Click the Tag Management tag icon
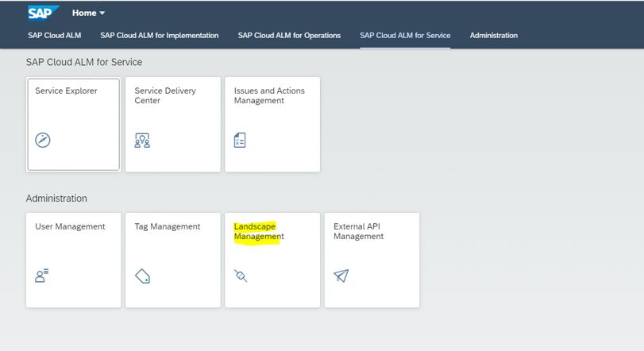Screen dimensions: 644x351 [142, 276]
